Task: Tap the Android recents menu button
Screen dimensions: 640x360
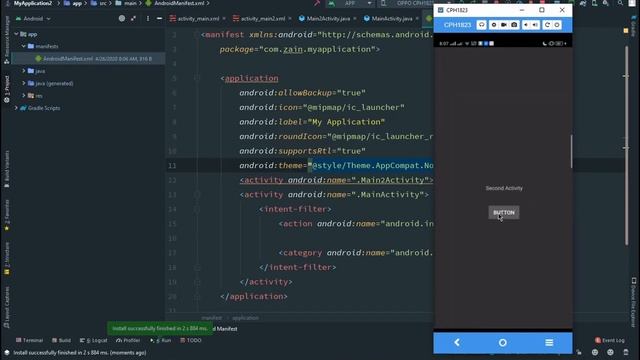Action: click(x=549, y=342)
